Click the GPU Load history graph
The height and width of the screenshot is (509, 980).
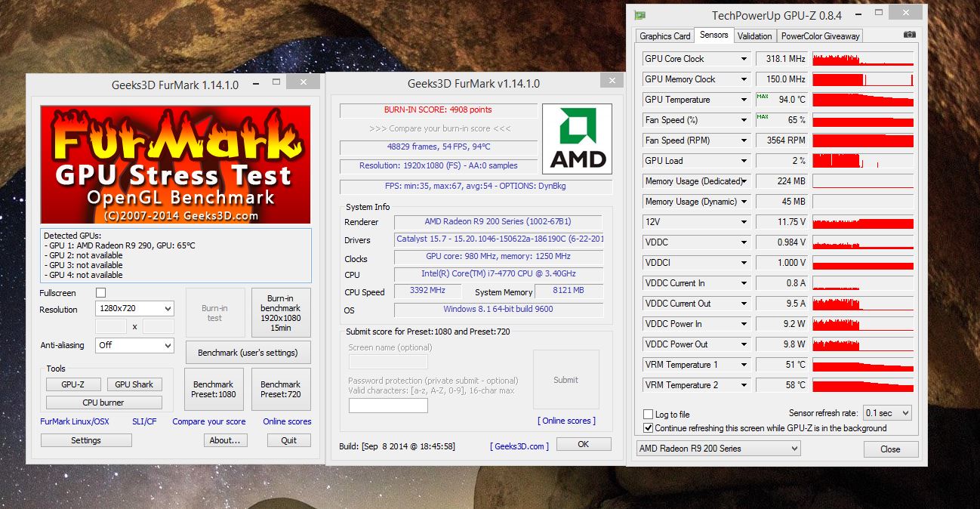(x=863, y=161)
